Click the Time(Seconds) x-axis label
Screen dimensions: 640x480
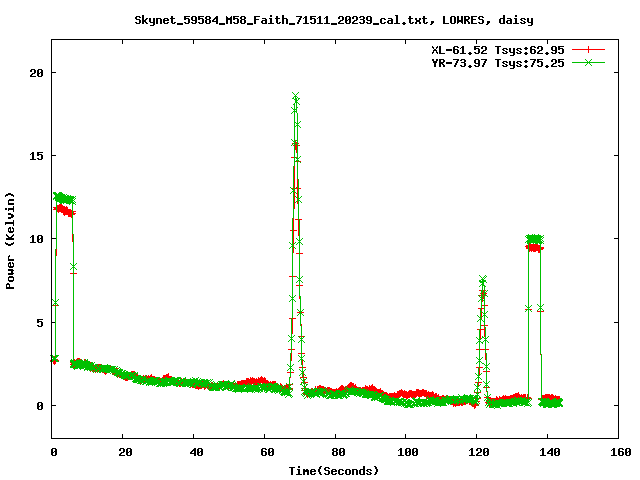coord(334,471)
